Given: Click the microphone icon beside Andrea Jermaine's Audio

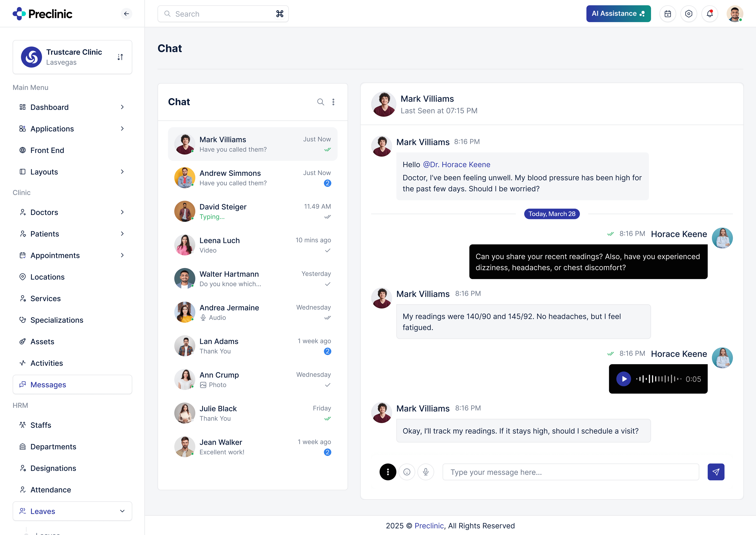Looking at the screenshot, I should point(203,317).
